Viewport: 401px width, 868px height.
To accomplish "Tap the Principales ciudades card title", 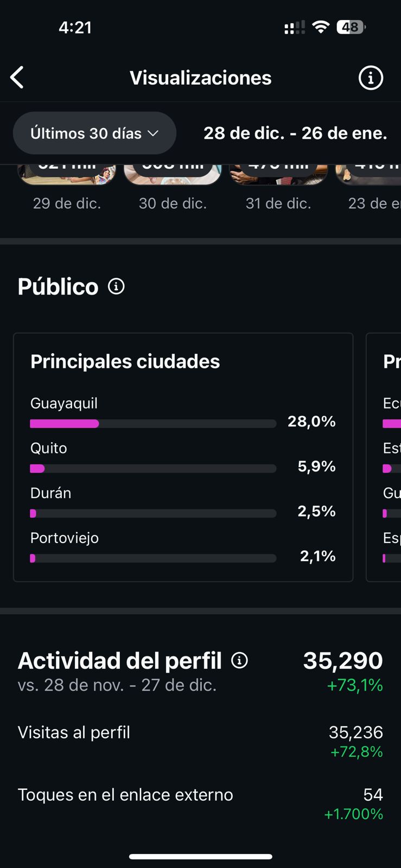I will pos(125,361).
